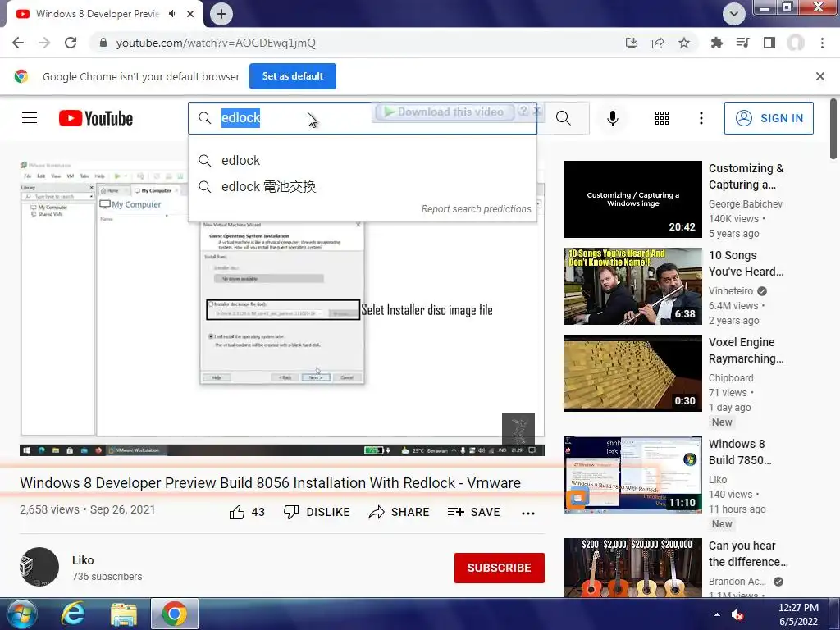Viewport: 840px width, 630px height.
Task: Open the new tab plus button
Action: pyautogui.click(x=221, y=14)
